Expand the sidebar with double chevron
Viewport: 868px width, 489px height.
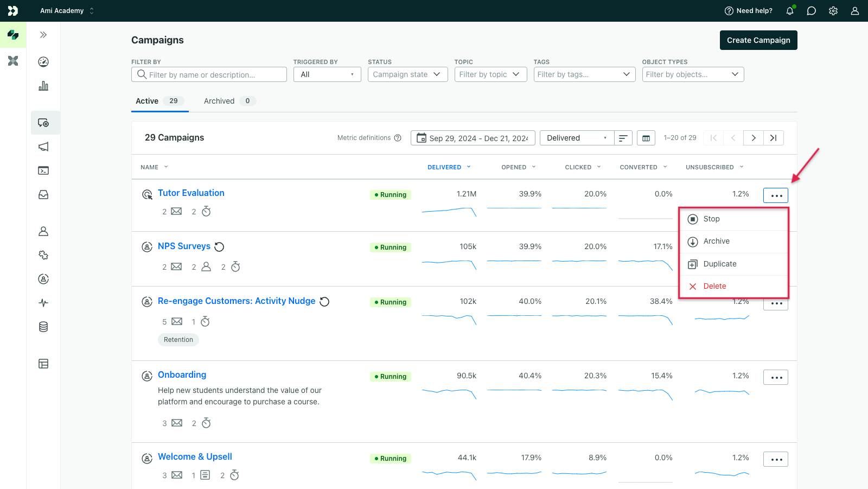coord(43,35)
